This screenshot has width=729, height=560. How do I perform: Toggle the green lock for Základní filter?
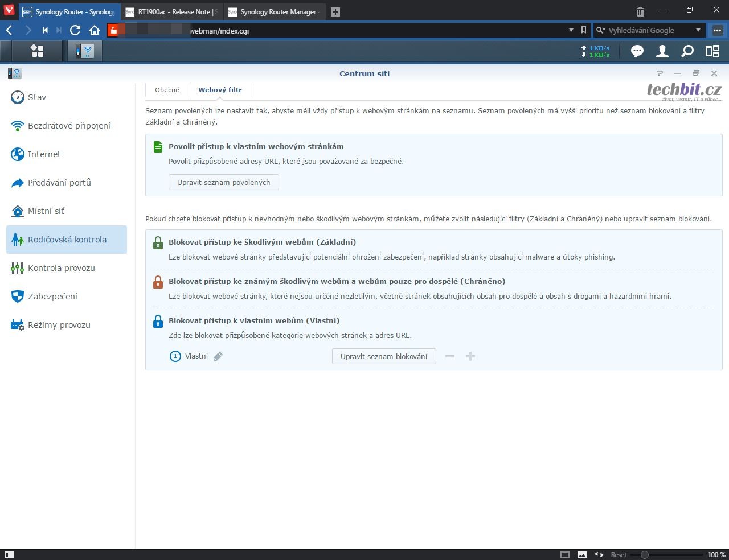click(158, 243)
